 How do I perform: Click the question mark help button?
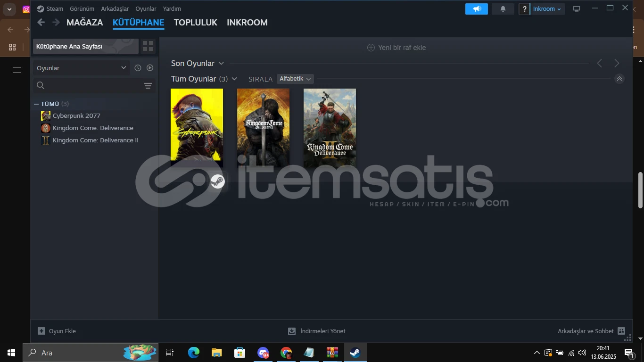[524, 9]
